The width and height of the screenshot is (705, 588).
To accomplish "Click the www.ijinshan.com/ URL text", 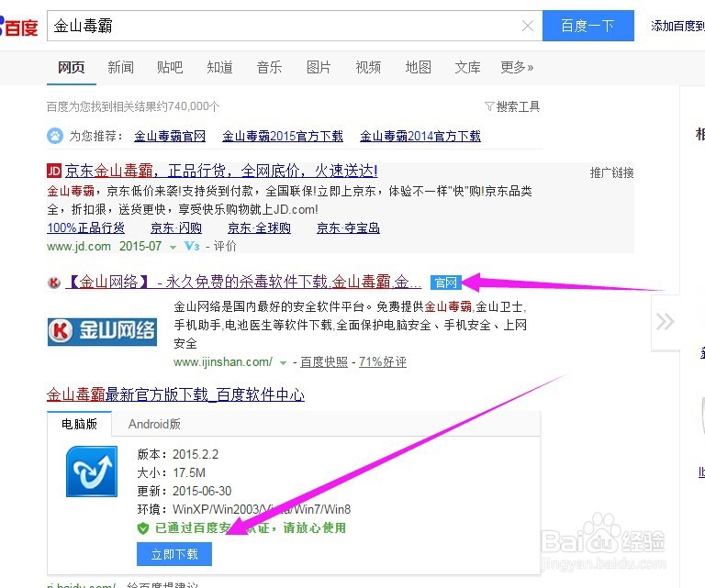I will (223, 361).
